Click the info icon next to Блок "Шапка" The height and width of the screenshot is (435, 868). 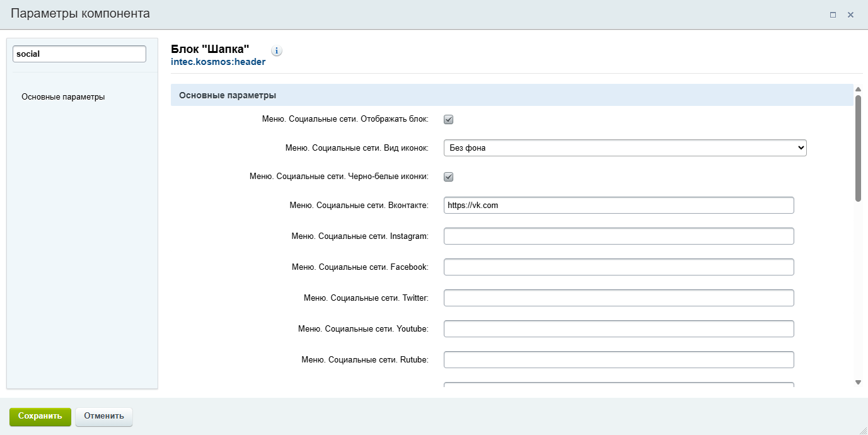pyautogui.click(x=277, y=51)
